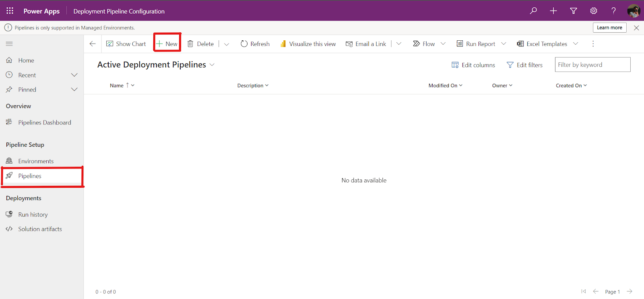Viewport: 644px width, 299px height.
Task: Click the Delete command
Action: coord(200,44)
